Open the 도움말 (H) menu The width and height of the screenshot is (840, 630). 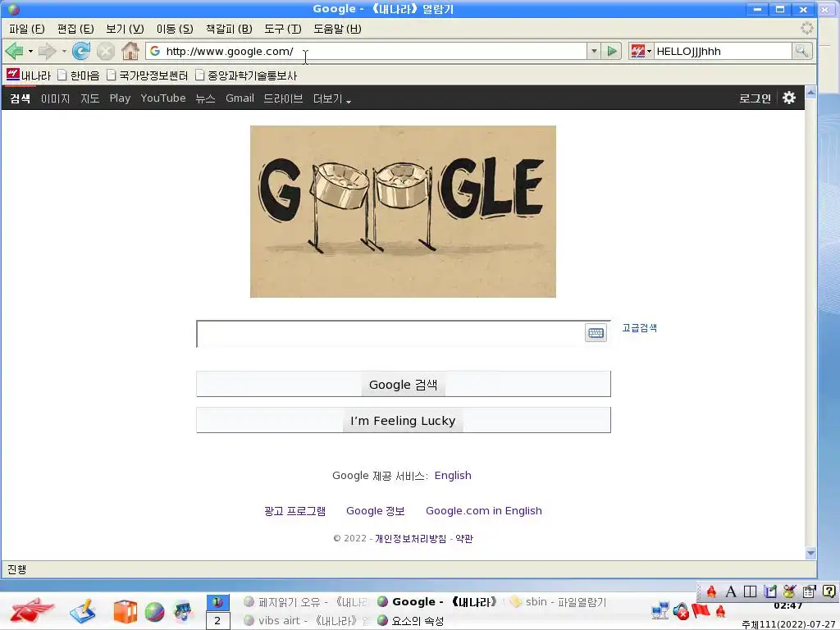(x=337, y=29)
